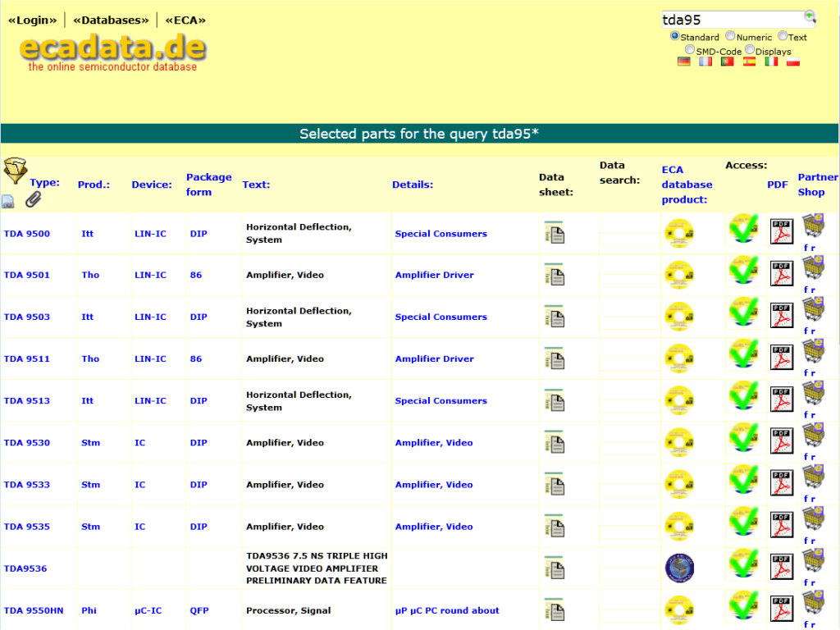Click the Stm producer for TDA 9533

[x=90, y=484]
